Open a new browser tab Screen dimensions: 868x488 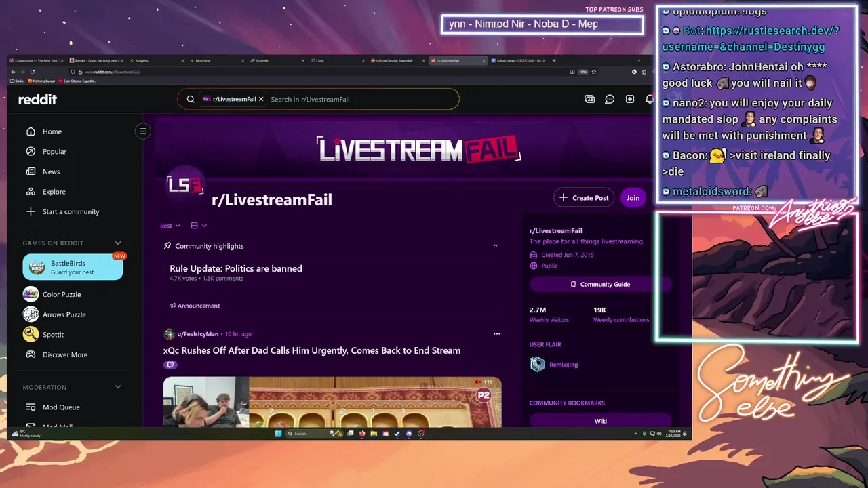pos(554,60)
